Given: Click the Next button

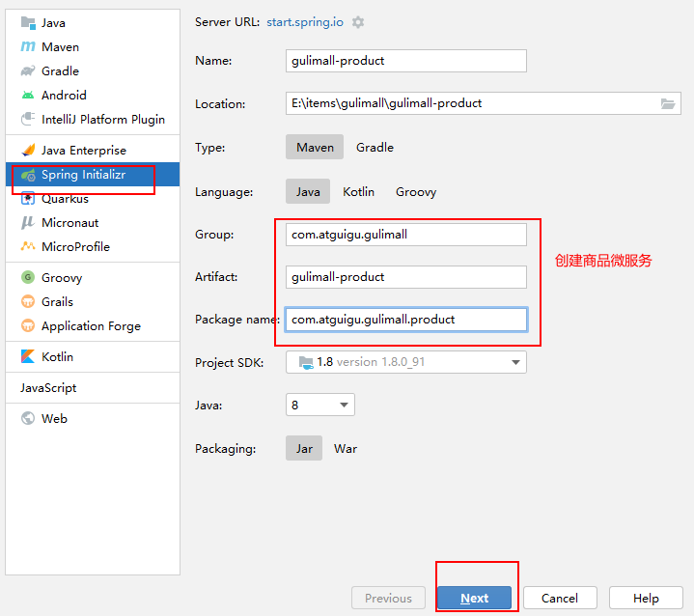Looking at the screenshot, I should tap(474, 598).
